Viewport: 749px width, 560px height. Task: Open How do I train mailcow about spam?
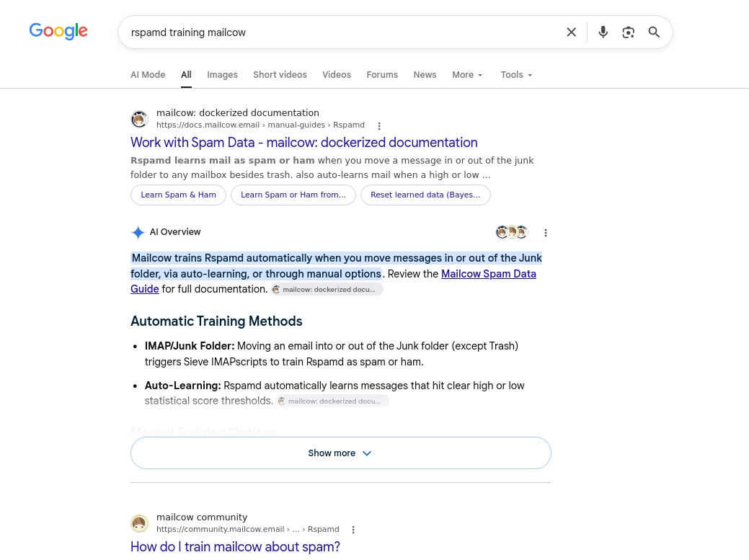tap(235, 546)
